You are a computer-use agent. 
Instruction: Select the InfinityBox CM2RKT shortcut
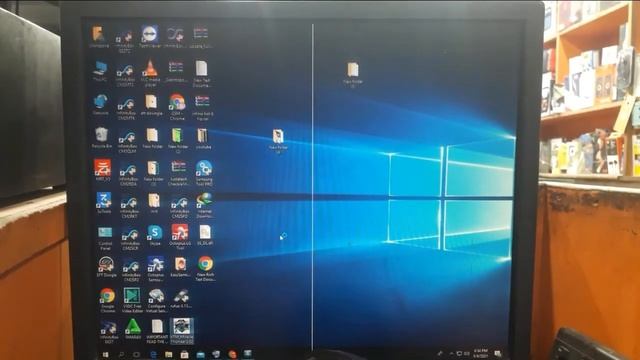[x=129, y=207]
